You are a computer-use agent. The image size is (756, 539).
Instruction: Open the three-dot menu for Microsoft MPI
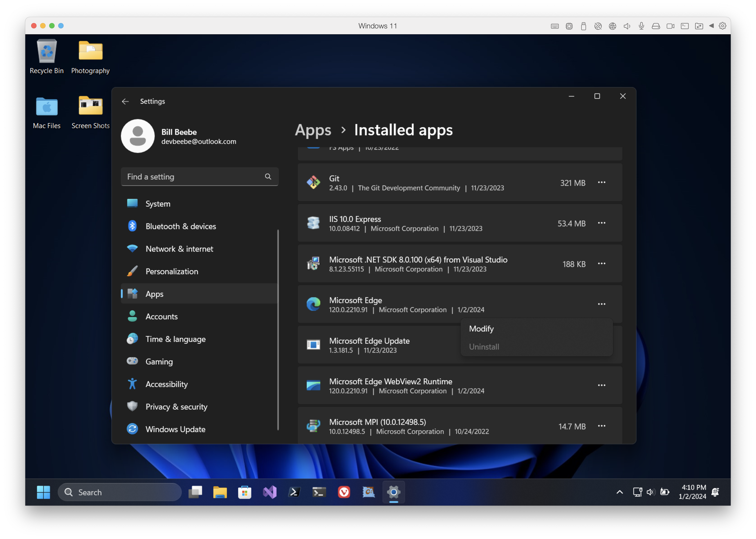(x=602, y=426)
